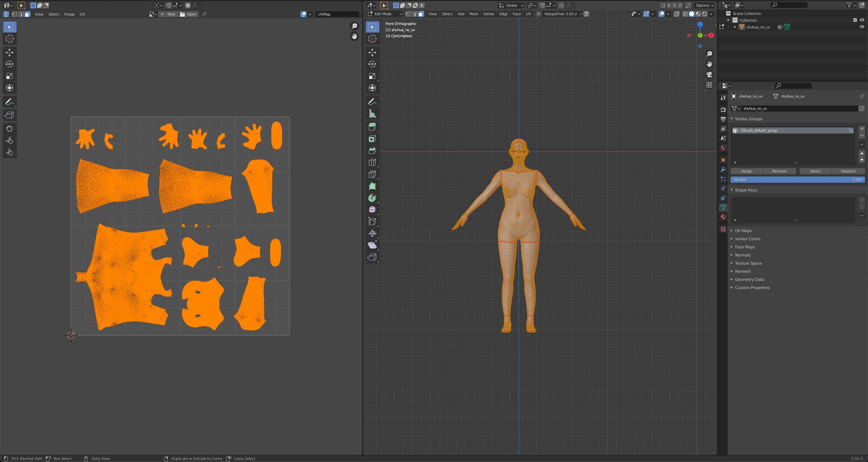Image resolution: width=868 pixels, height=462 pixels.
Task: Select the Edge Slide tool
Action: [x=372, y=222]
